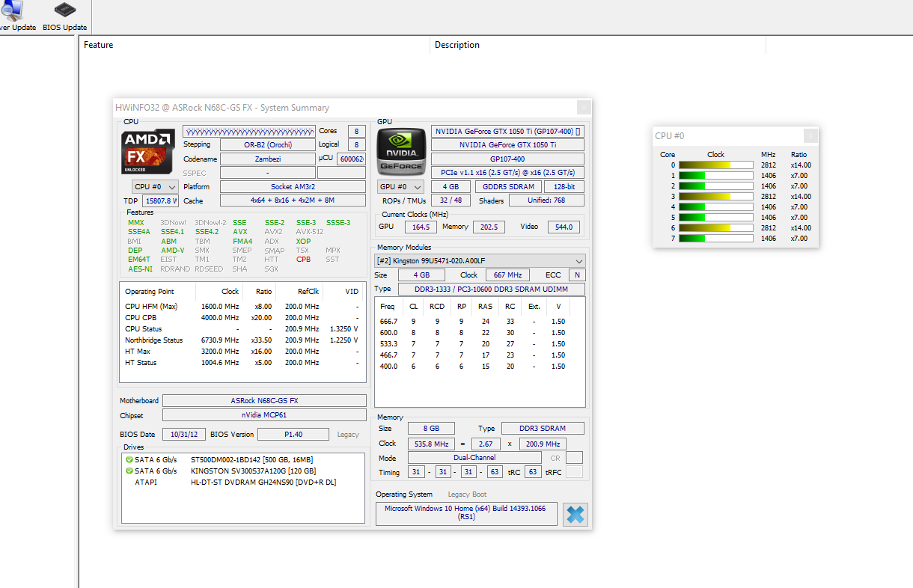Select the Core 7 clock bar

click(x=715, y=239)
